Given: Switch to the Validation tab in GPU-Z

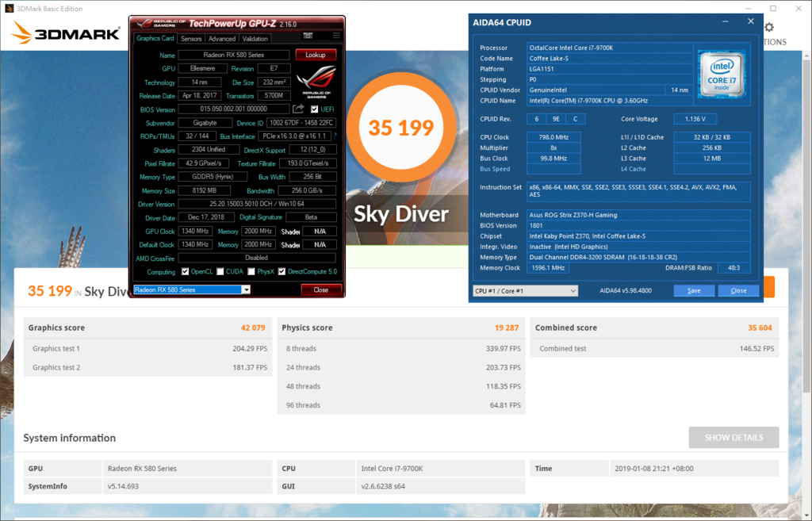Looking at the screenshot, I should 255,39.
